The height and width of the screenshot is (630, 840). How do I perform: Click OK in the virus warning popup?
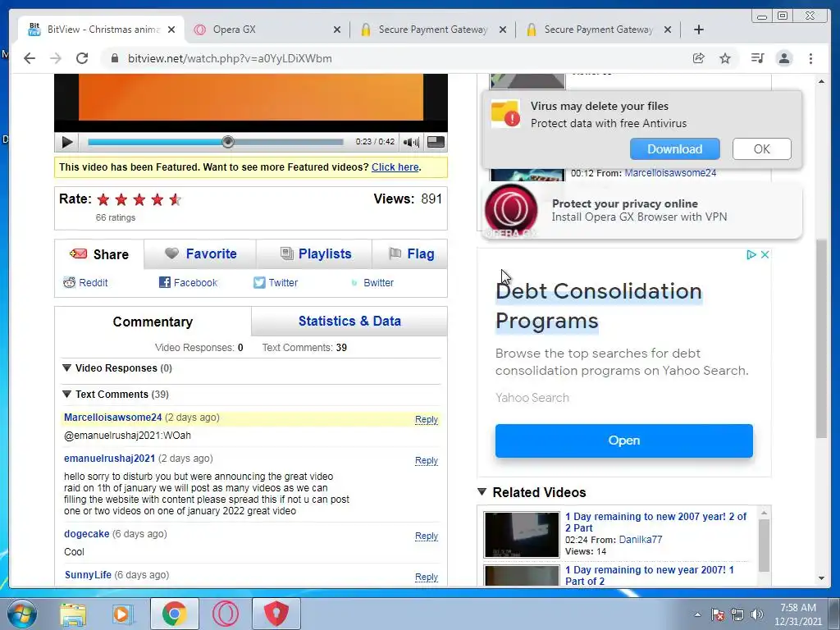(761, 149)
